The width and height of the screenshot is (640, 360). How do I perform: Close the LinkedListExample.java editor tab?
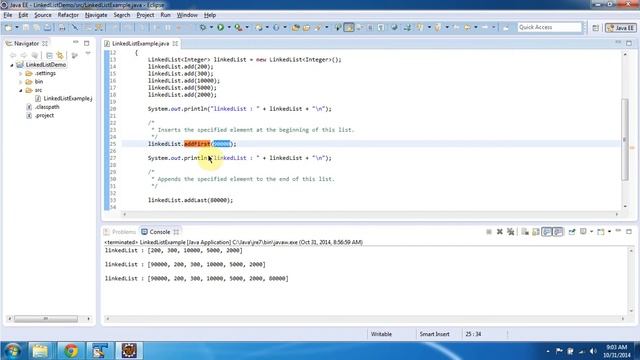pos(175,43)
